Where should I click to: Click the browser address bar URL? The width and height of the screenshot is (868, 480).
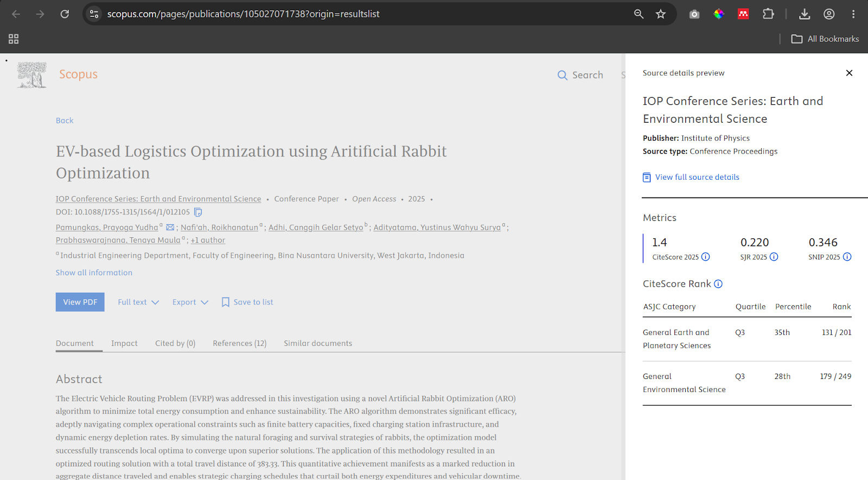[244, 14]
